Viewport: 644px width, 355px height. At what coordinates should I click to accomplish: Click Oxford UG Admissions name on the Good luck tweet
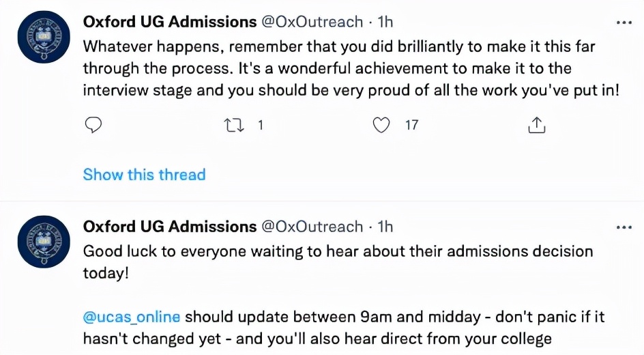169,226
